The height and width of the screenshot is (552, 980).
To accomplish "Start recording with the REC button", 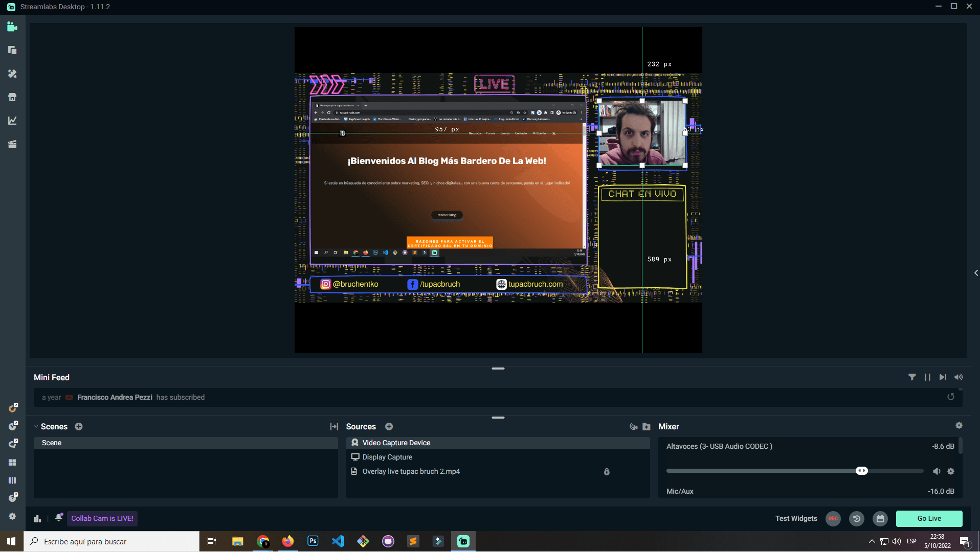I will tap(833, 518).
